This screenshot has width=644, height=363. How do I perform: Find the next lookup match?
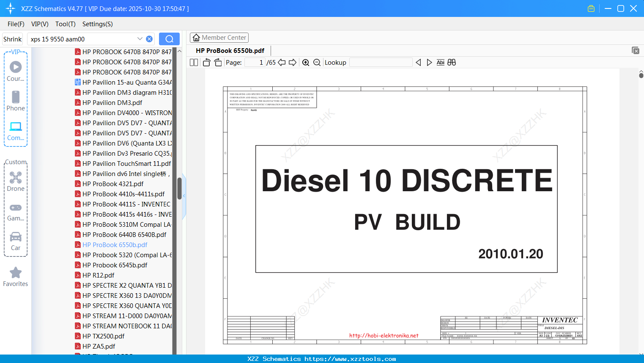(x=429, y=63)
